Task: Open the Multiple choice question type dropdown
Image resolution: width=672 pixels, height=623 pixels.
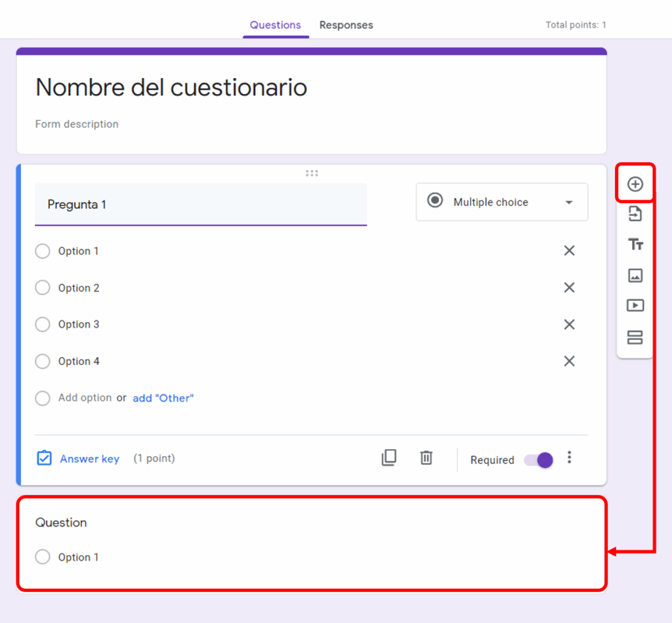Action: pos(501,202)
